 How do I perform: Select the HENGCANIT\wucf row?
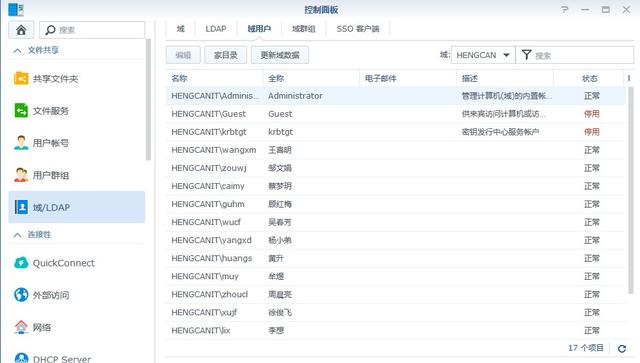(x=396, y=222)
